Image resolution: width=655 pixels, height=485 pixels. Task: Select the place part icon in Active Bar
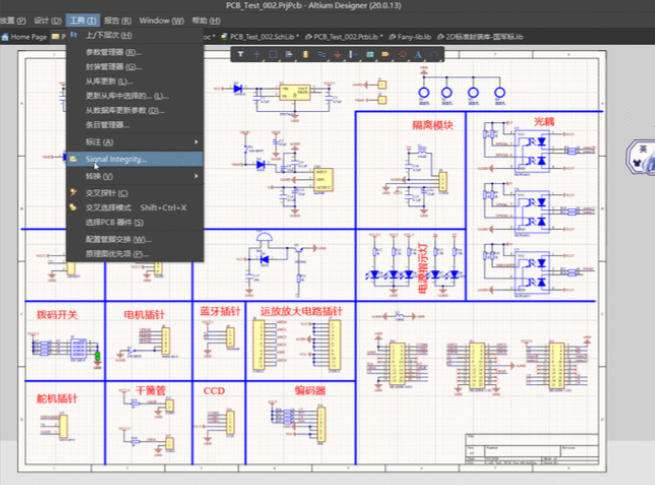point(305,54)
